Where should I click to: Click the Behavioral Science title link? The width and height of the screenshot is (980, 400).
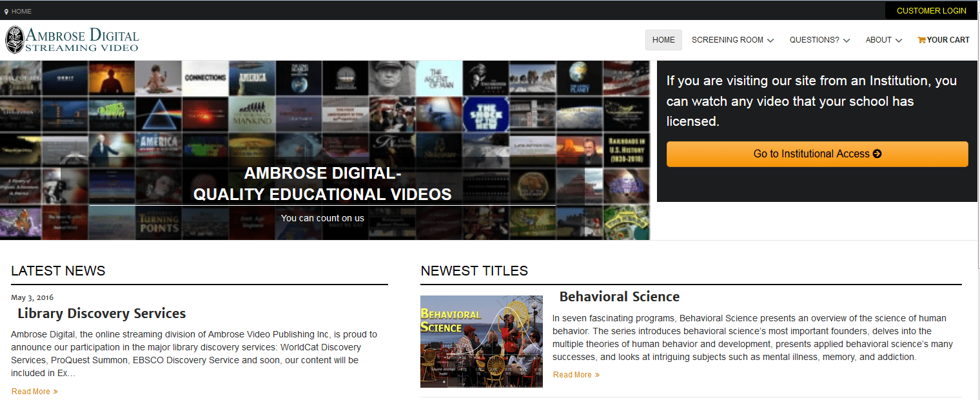coord(619,297)
